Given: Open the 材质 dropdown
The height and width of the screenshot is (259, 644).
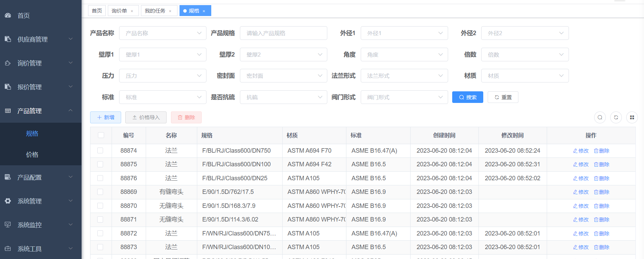Looking at the screenshot, I should point(525,76).
